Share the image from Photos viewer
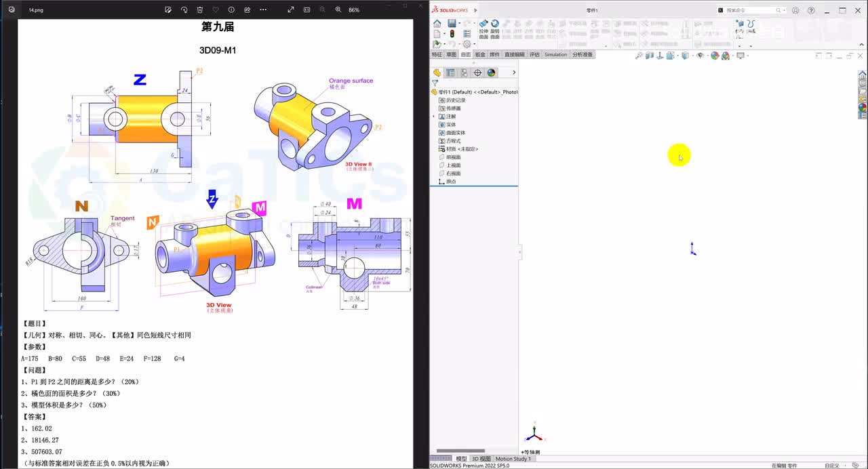Viewport: 868px width, 469px height. (x=247, y=10)
